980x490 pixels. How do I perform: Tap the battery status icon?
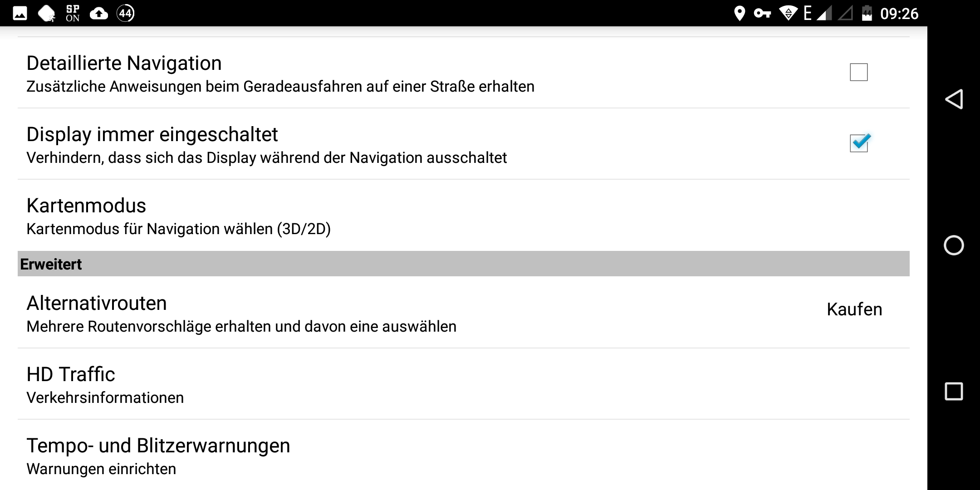coord(867,14)
